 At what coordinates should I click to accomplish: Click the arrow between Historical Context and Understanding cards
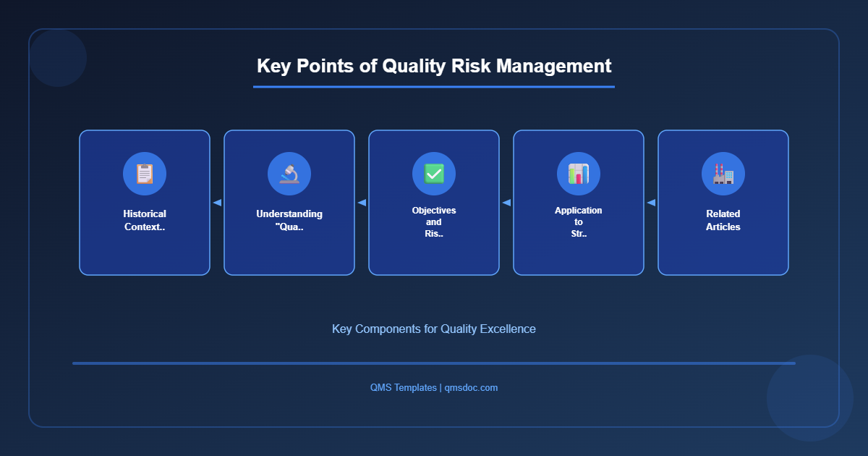(x=217, y=203)
